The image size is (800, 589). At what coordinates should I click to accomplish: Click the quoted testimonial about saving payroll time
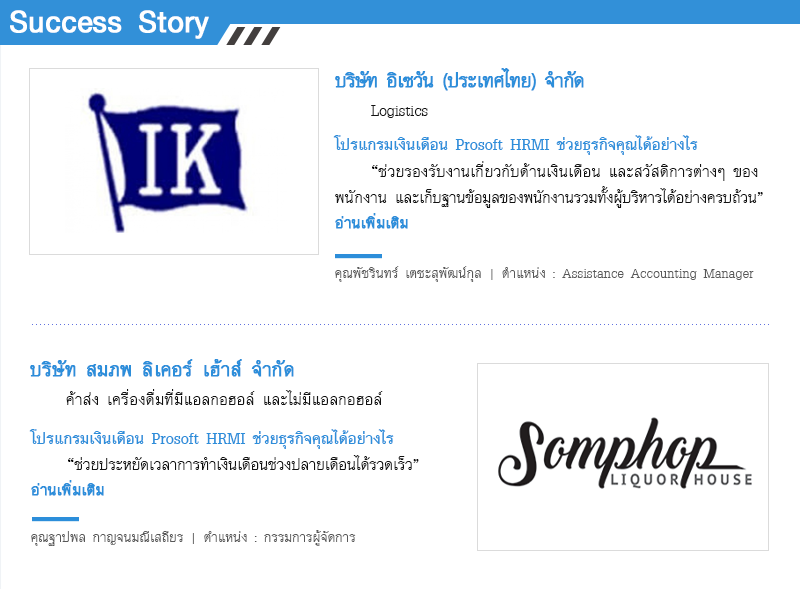pos(243,464)
